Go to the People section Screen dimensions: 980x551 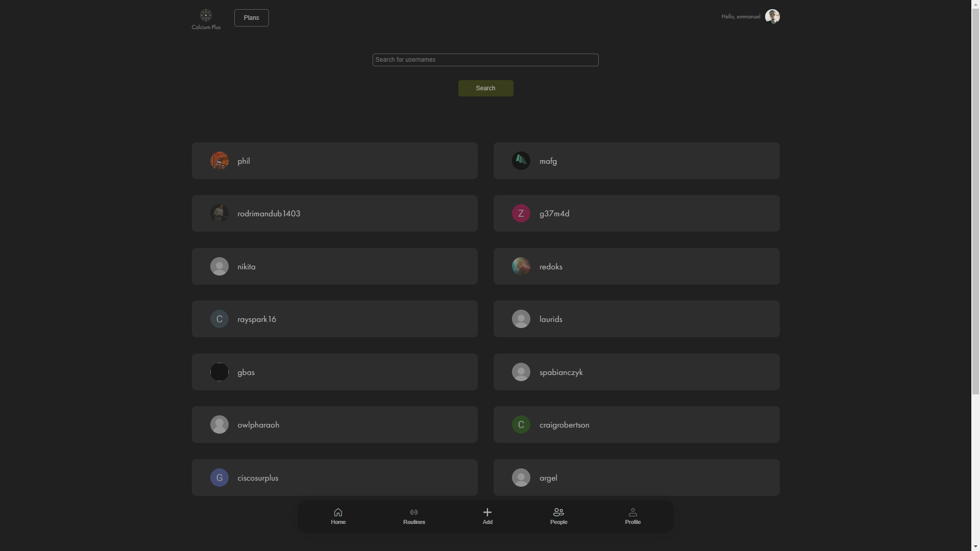pyautogui.click(x=558, y=516)
